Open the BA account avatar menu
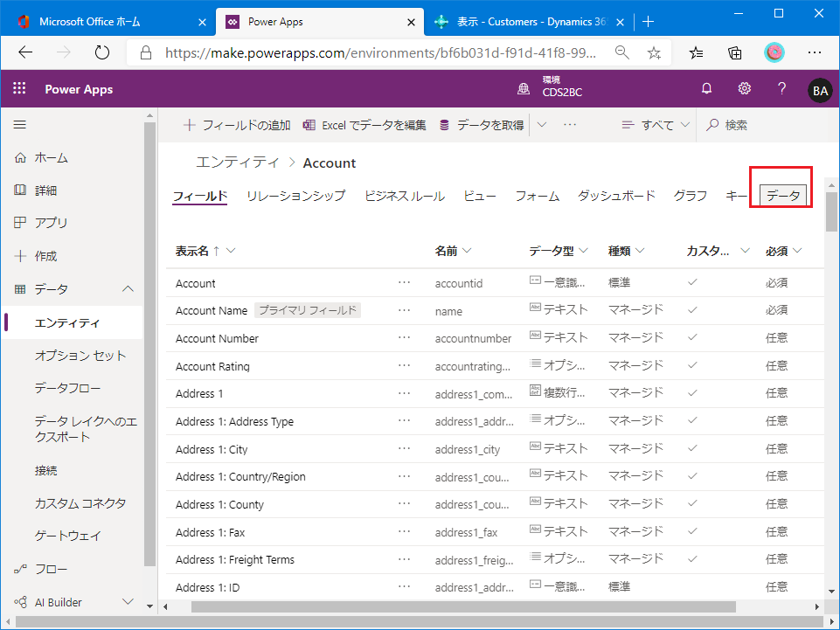 coord(820,90)
